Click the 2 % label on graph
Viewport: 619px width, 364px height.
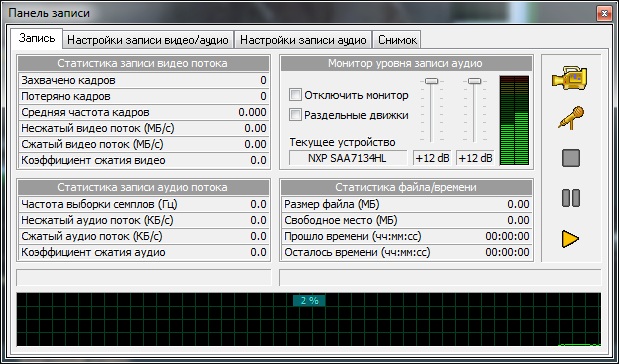[309, 301]
